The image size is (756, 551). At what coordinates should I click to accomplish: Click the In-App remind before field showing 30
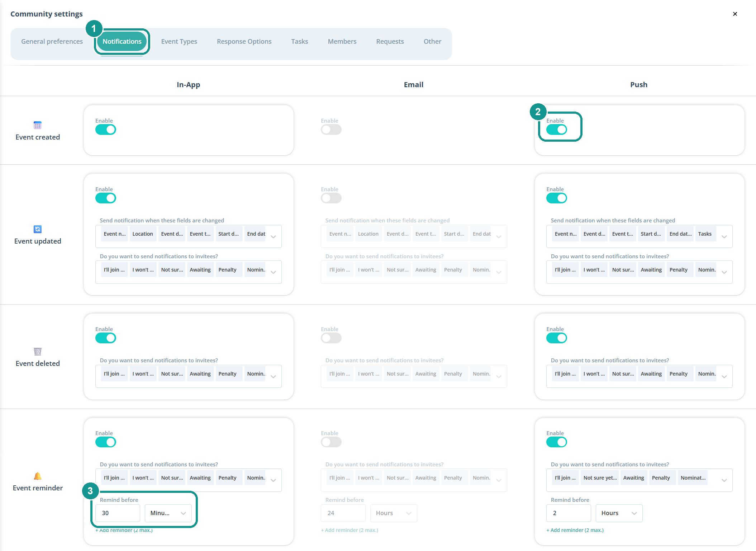point(118,513)
